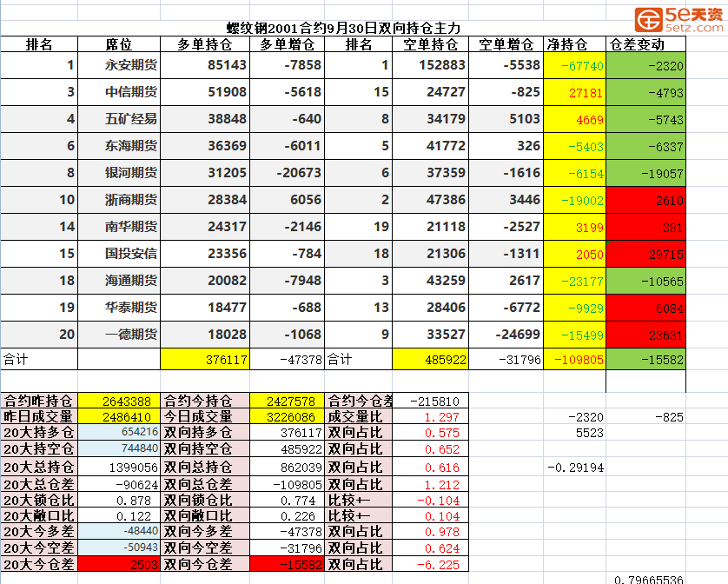This screenshot has height=584, width=728.
Task: Select the 仓差变动 column header
Action: pos(645,44)
